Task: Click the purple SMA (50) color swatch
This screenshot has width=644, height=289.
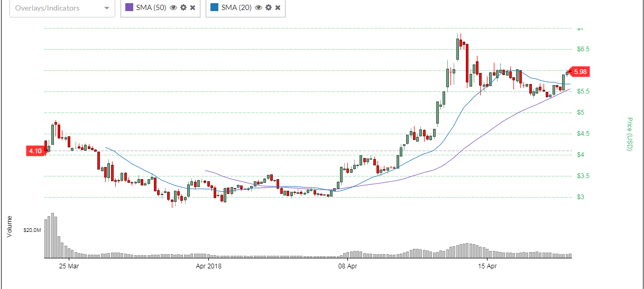Action: [x=129, y=8]
